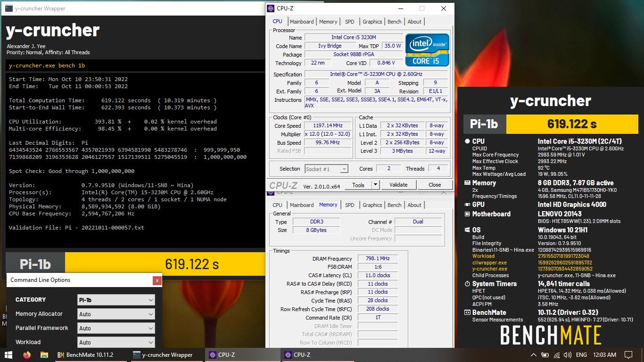
Task: Click the CPU-Z title bar app icon
Action: coord(271,8)
